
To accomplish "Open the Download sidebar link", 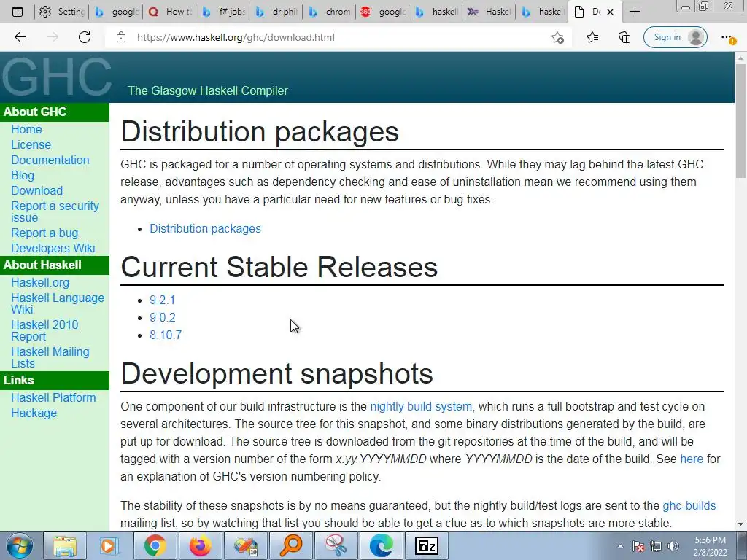I will click(x=36, y=190).
